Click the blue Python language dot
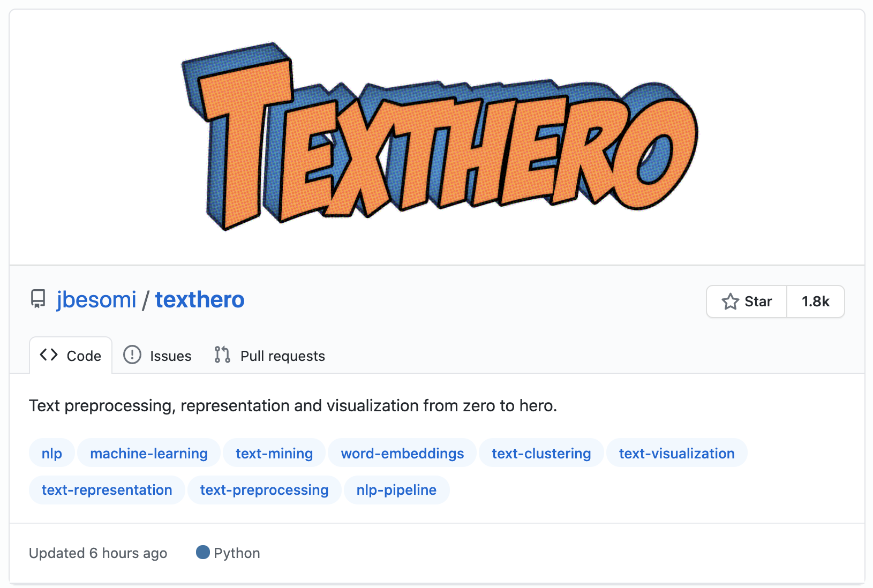The height and width of the screenshot is (588, 873). [203, 552]
